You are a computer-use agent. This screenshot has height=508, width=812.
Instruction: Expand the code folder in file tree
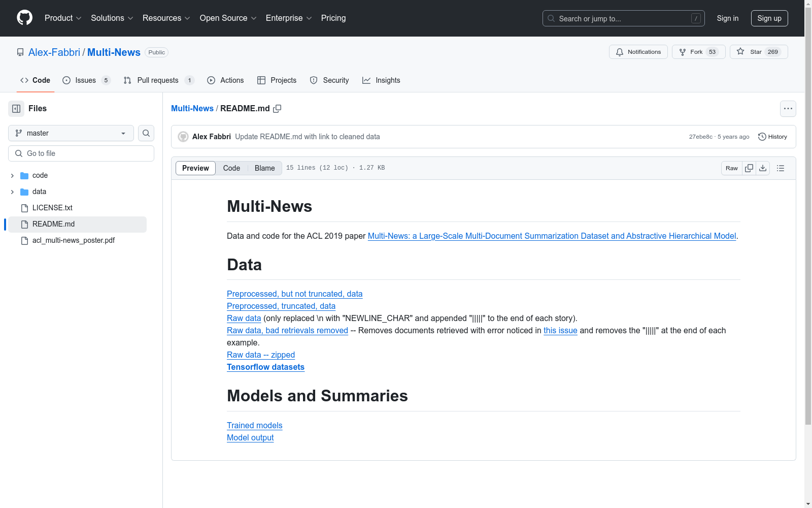click(12, 176)
